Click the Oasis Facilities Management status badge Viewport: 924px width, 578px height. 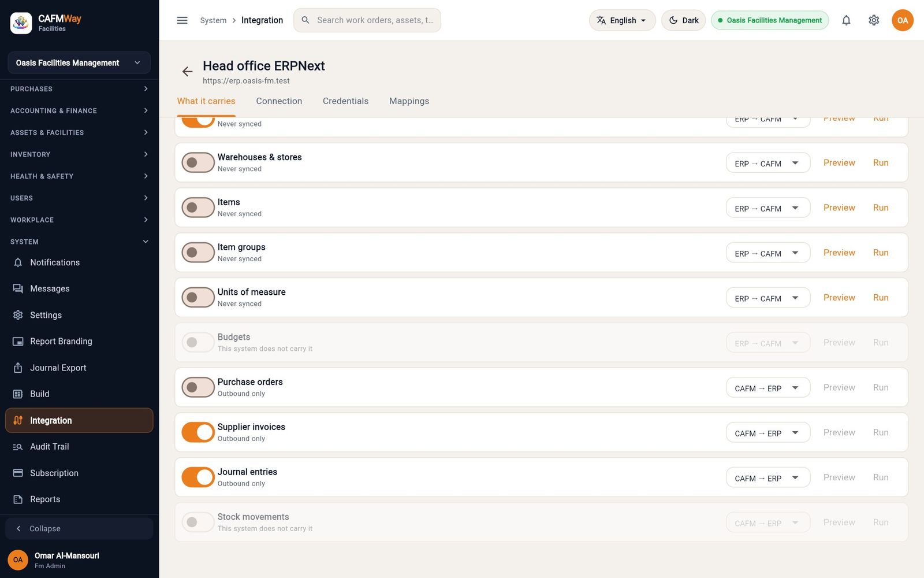click(x=770, y=20)
